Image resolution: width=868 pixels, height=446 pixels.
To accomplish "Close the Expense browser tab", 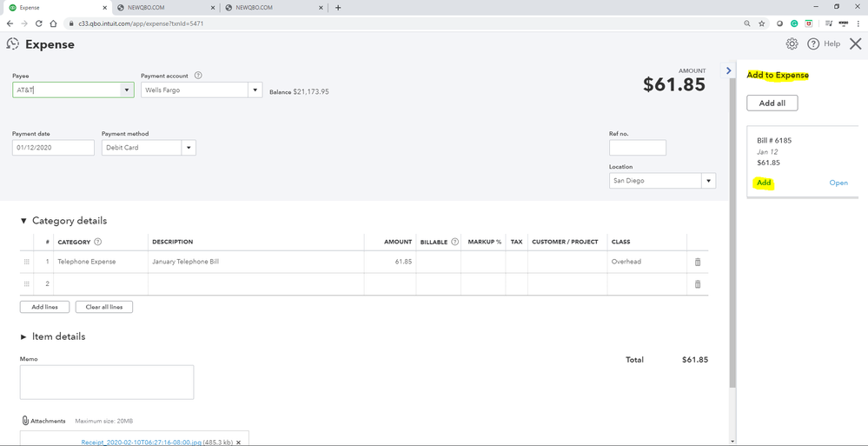I will point(104,8).
